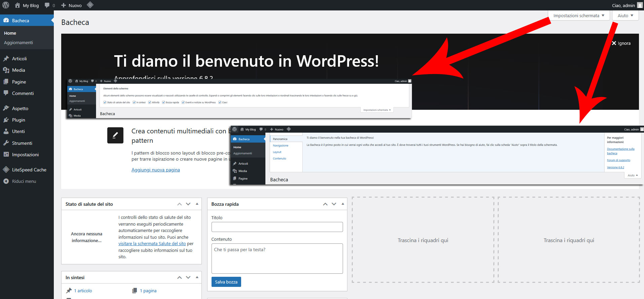644x299 pixels.
Task: Toggle 'Ciao!' checkbox in inset screenshot
Action: [x=220, y=102]
